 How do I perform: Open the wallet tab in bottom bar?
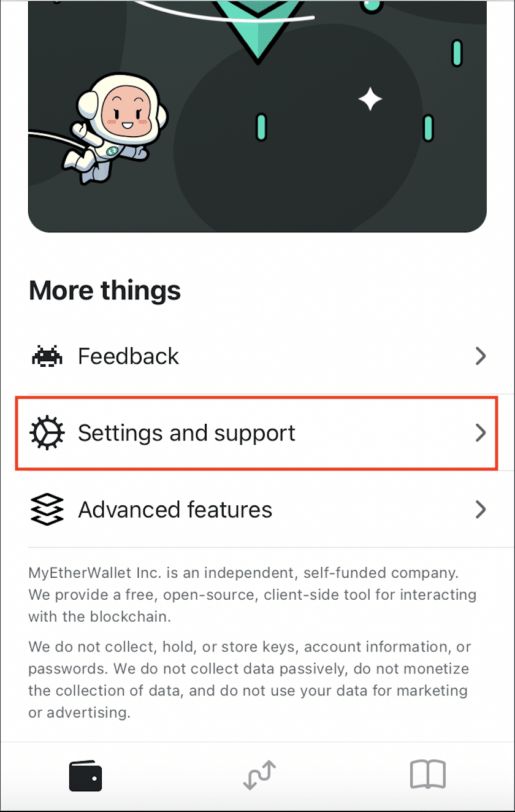point(85,776)
